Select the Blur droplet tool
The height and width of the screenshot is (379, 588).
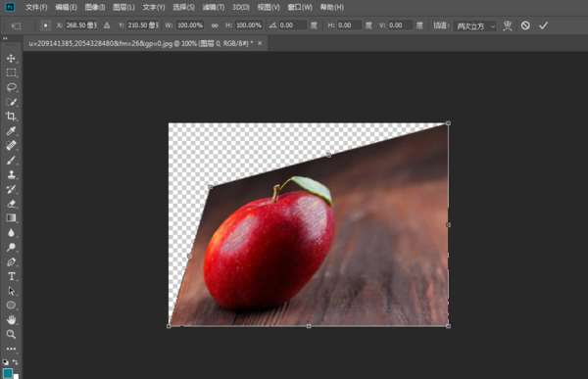(11, 233)
